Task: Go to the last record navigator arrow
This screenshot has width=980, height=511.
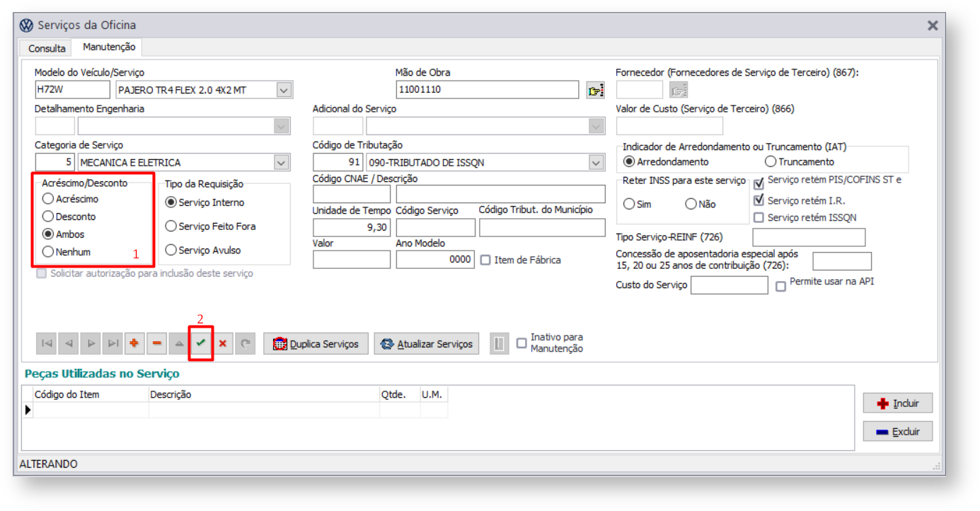Action: (x=112, y=343)
